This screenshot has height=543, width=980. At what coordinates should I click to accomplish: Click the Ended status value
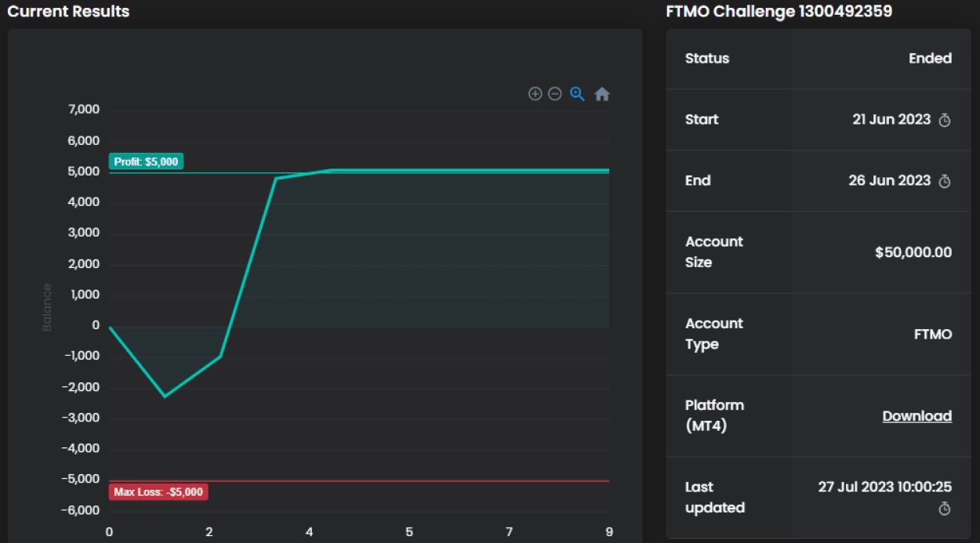coord(930,59)
